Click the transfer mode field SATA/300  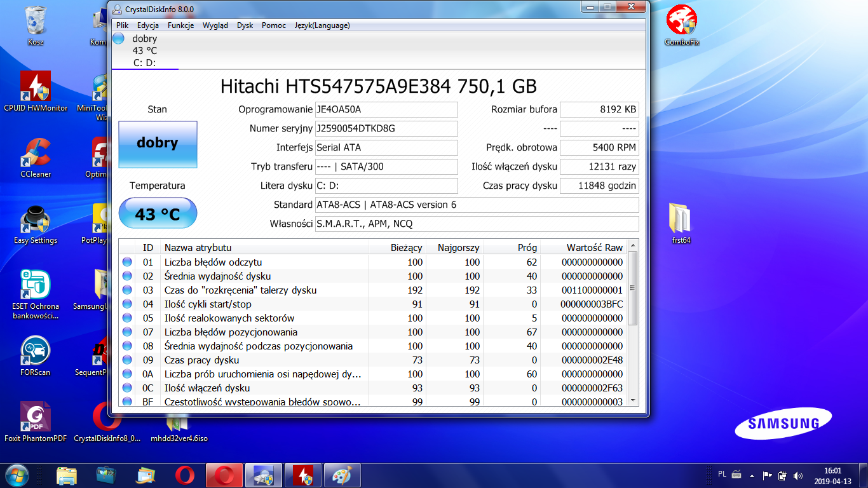(x=386, y=166)
